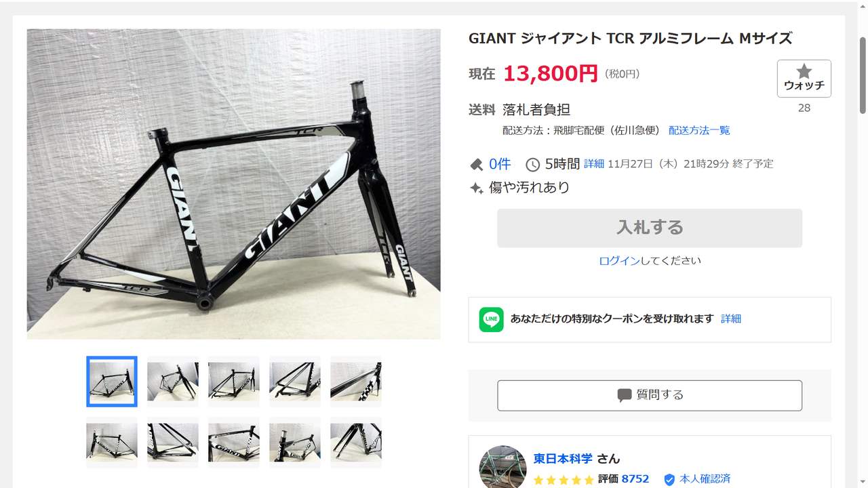Open seller 東日本科学 profile link

563,459
